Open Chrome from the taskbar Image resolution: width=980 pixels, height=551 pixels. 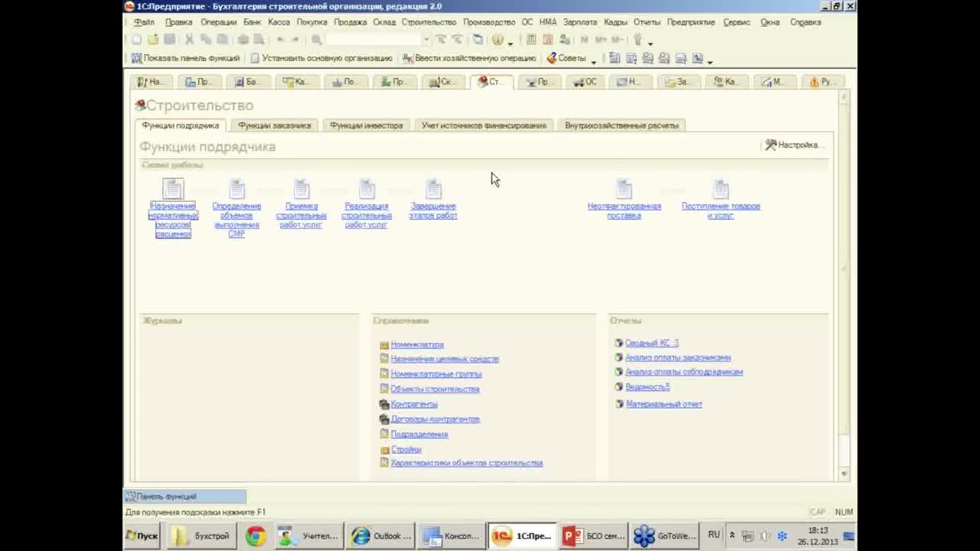pyautogui.click(x=255, y=536)
